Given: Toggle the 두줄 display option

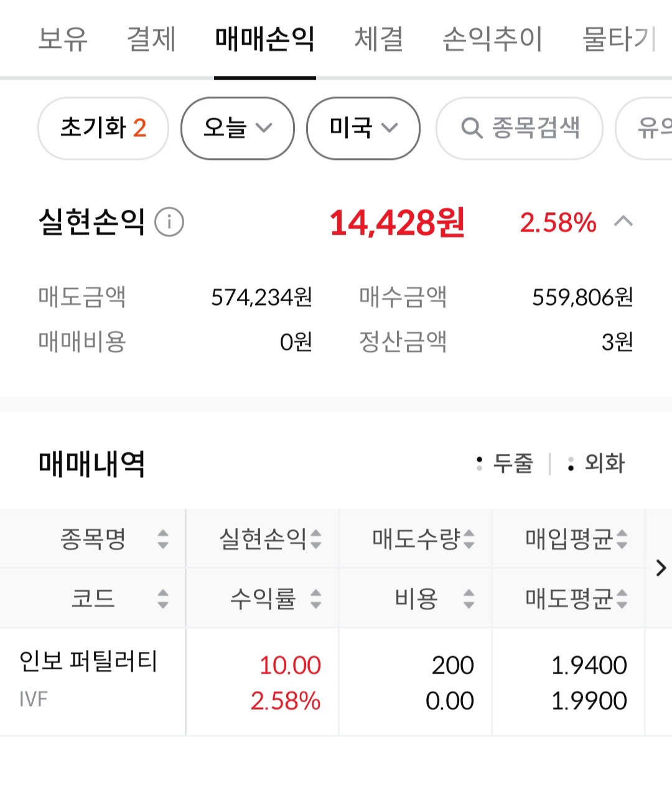Looking at the screenshot, I should click(505, 464).
